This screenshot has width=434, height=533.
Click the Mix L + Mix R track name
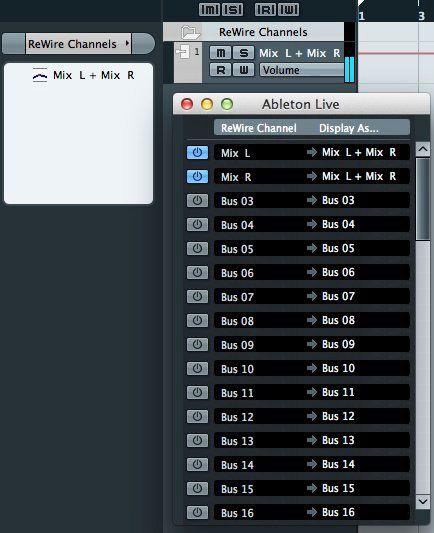[x=300, y=53]
